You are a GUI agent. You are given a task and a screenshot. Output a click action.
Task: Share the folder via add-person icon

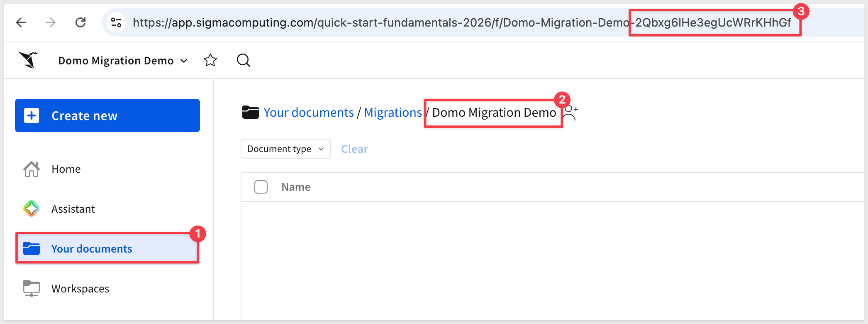pos(571,113)
